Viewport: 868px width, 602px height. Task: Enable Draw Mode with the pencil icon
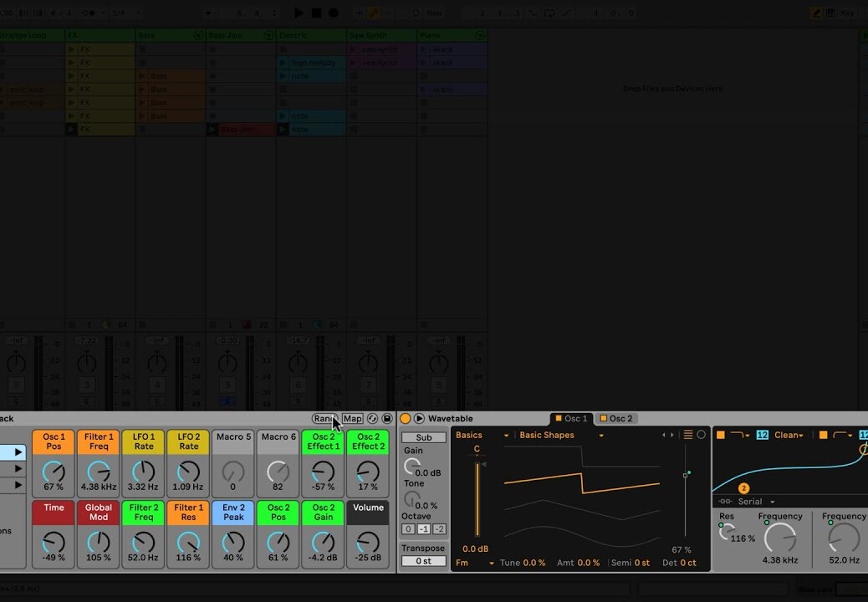tap(815, 13)
